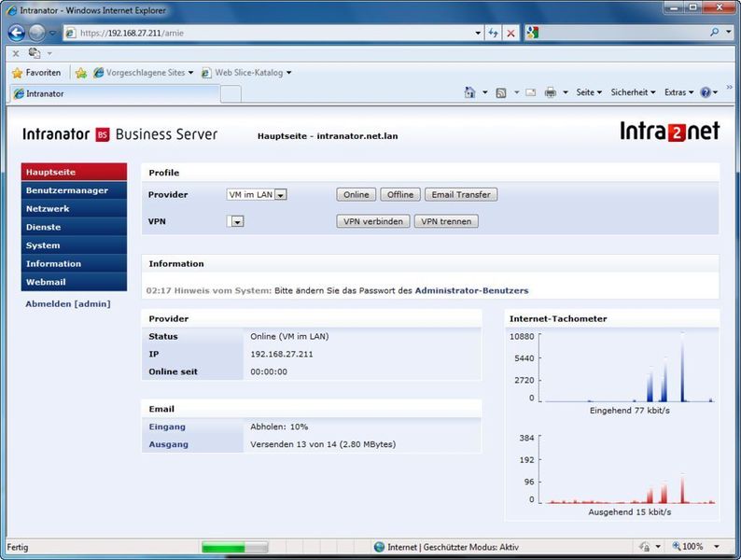Open the Netzwerk menu
Screen dimensions: 741x560
click(75, 208)
